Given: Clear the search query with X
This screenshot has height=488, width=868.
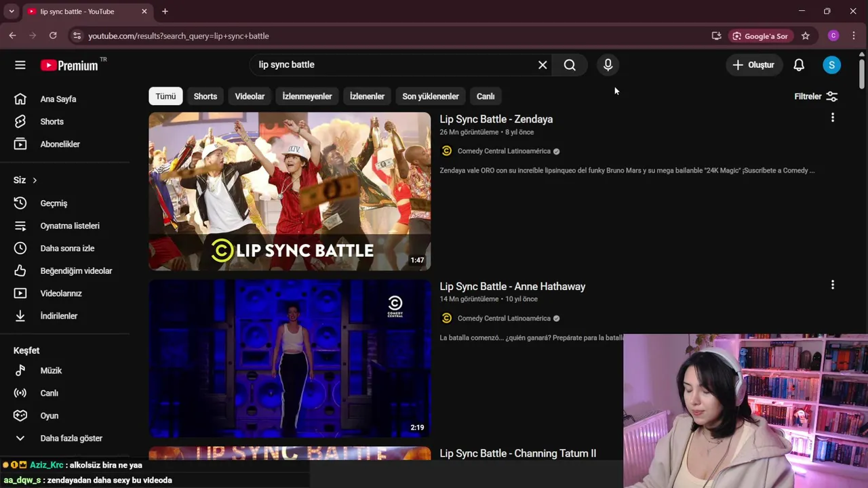Looking at the screenshot, I should click(542, 65).
